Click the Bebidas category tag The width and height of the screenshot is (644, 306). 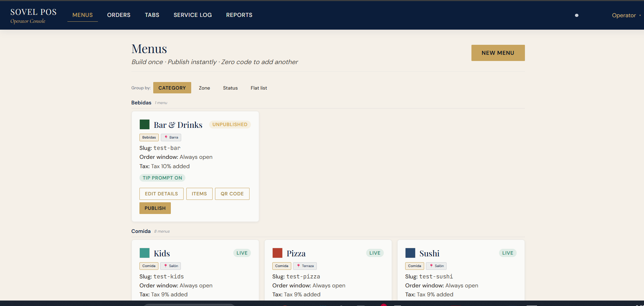(x=149, y=137)
